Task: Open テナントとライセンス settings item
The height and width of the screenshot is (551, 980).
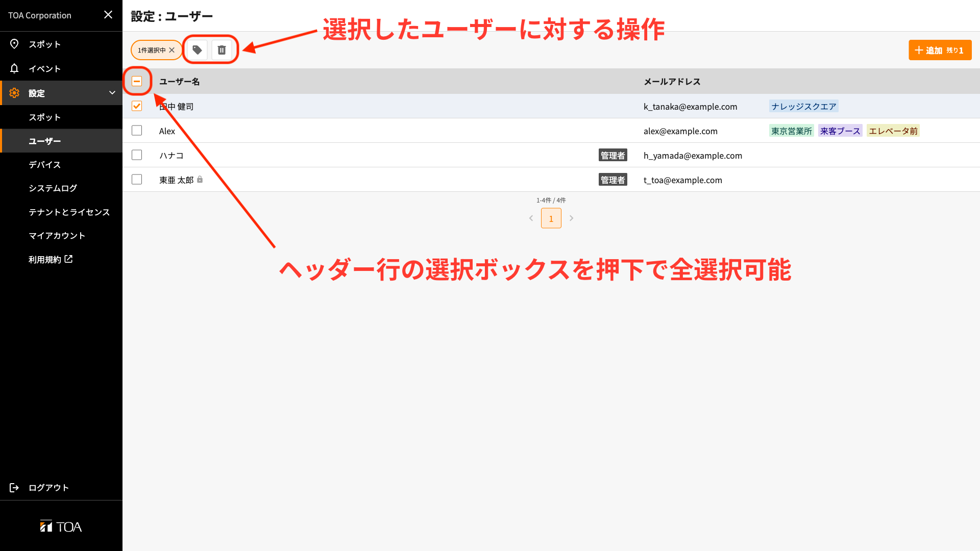Action: tap(61, 212)
